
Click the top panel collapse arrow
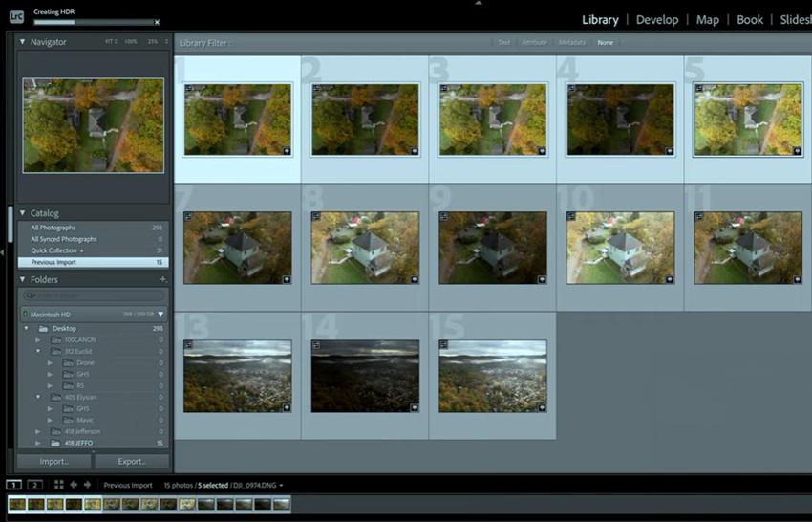479,3
